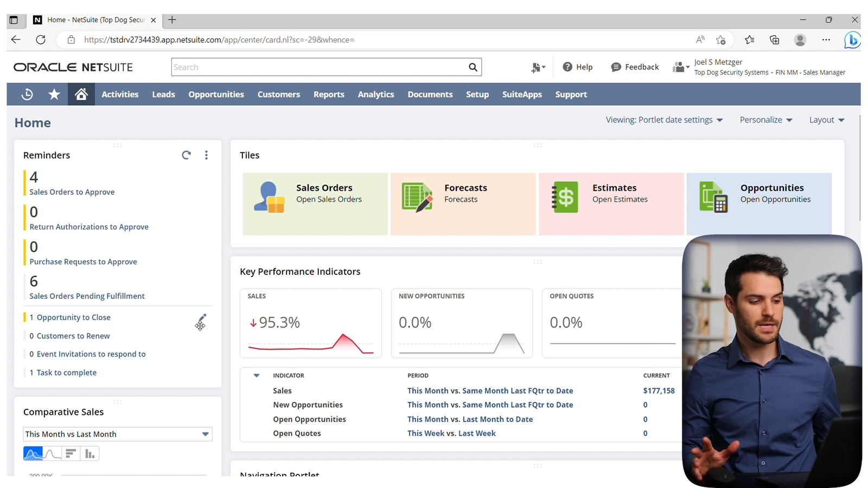Open the Reminders three-dot menu

point(206,155)
